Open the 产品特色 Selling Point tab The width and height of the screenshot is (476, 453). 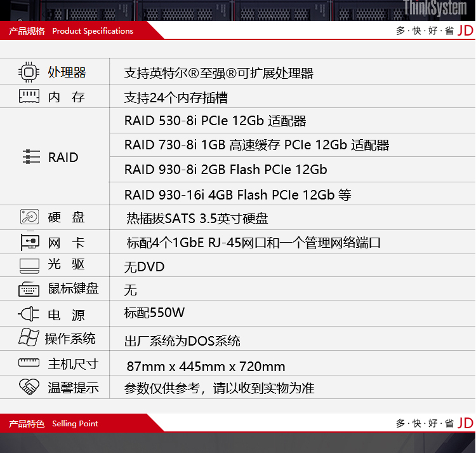54,423
